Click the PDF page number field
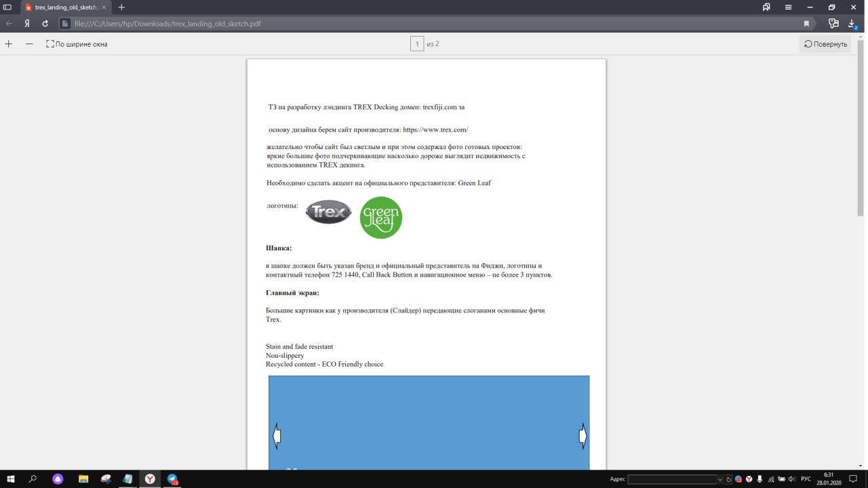The image size is (868, 488). coord(417,44)
